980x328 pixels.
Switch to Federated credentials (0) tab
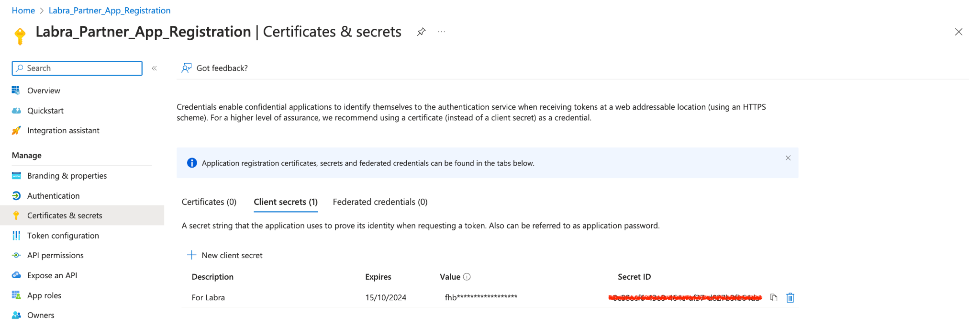coord(380,202)
